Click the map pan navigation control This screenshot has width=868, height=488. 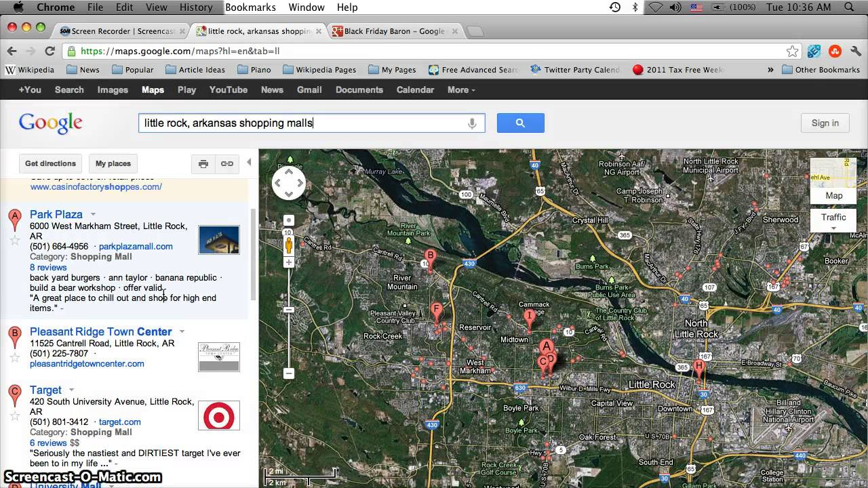289,182
